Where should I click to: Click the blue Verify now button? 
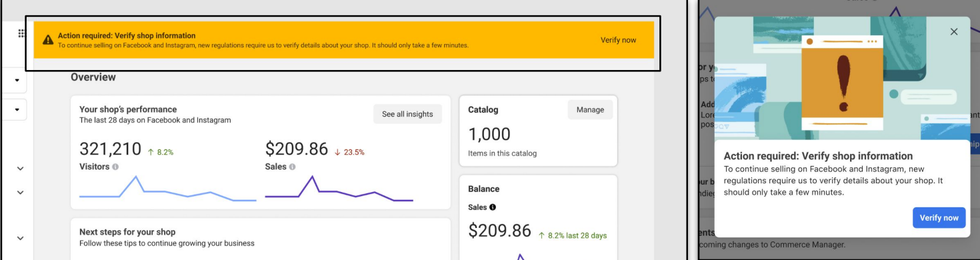[939, 217]
